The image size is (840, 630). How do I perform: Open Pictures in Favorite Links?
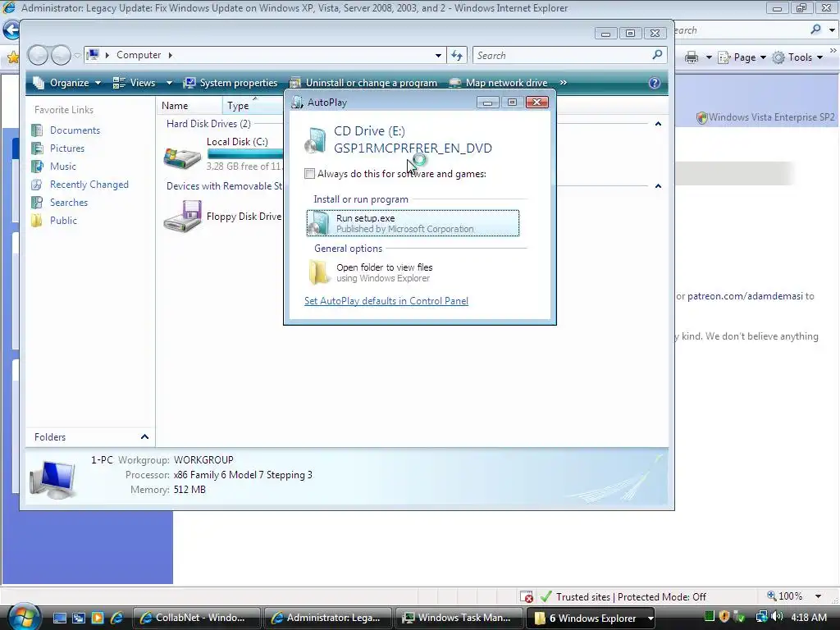click(x=67, y=148)
